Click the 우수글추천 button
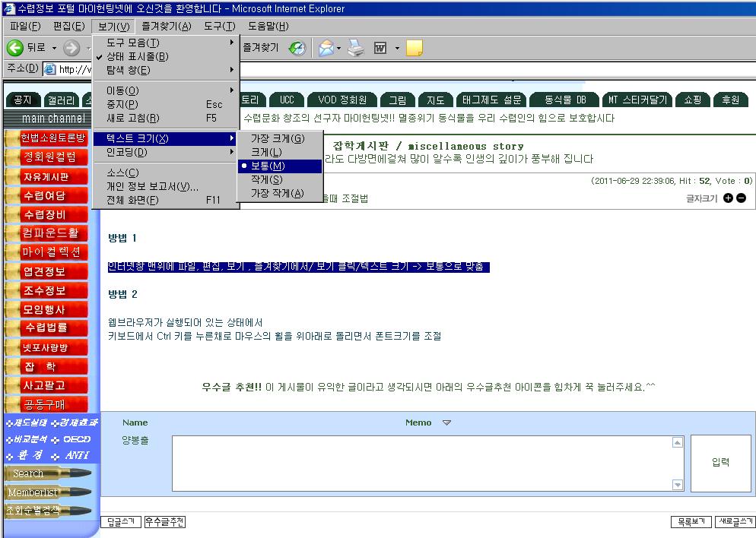The height and width of the screenshot is (538, 756). 165,522
